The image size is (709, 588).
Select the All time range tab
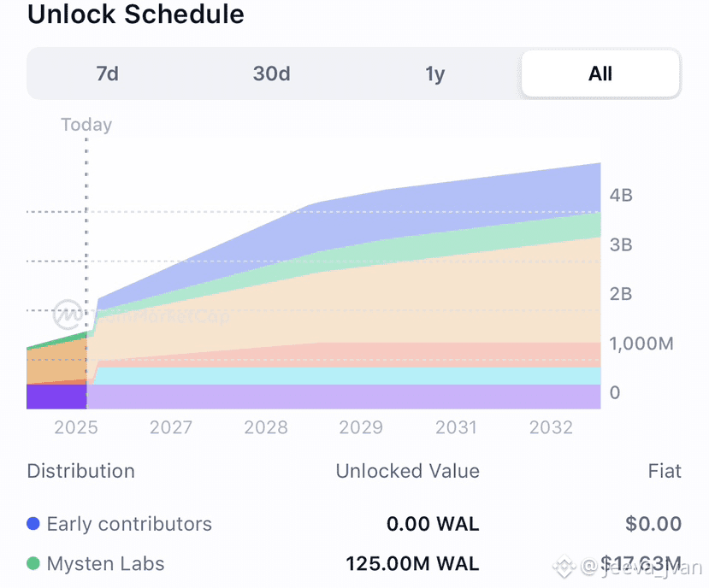(x=600, y=73)
